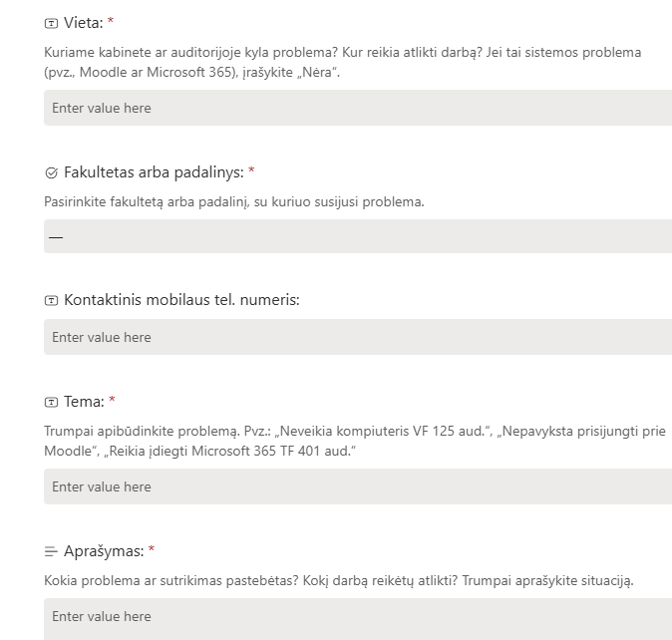Focus the Vieta input field
The width and height of the screenshot is (672, 640).
point(358,108)
